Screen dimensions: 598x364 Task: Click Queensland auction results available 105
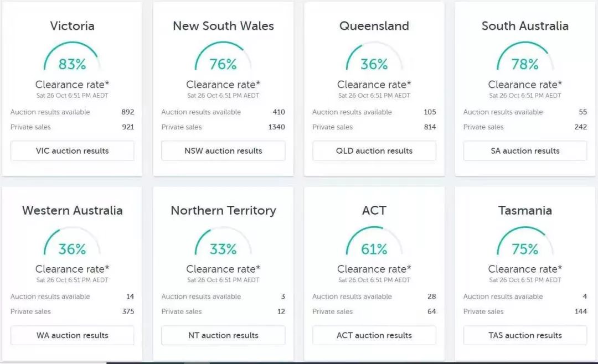pyautogui.click(x=430, y=112)
